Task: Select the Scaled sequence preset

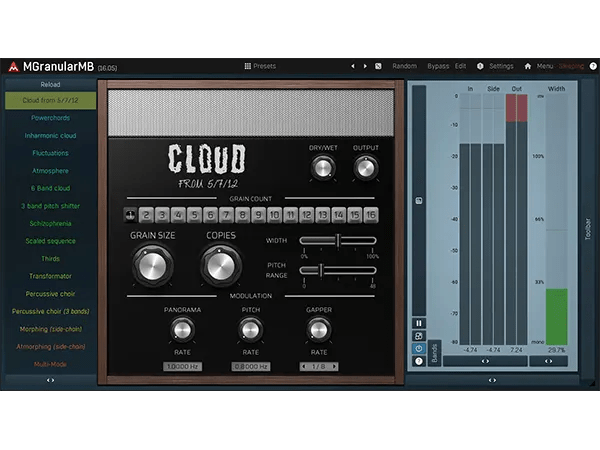Action: point(51,241)
